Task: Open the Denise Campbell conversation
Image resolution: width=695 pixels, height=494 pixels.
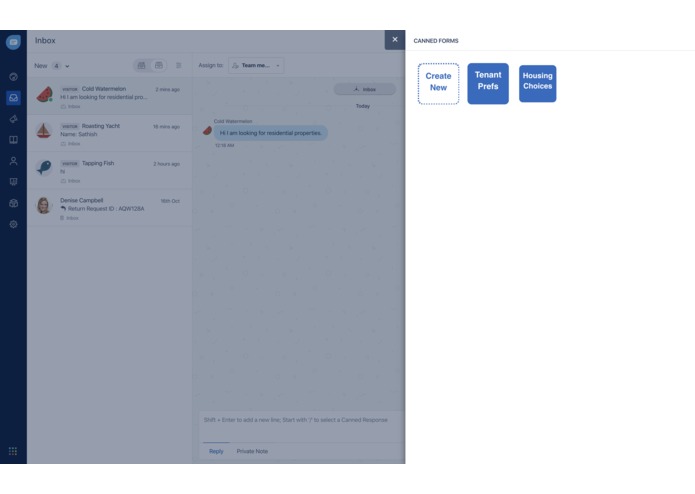Action: pos(109,208)
